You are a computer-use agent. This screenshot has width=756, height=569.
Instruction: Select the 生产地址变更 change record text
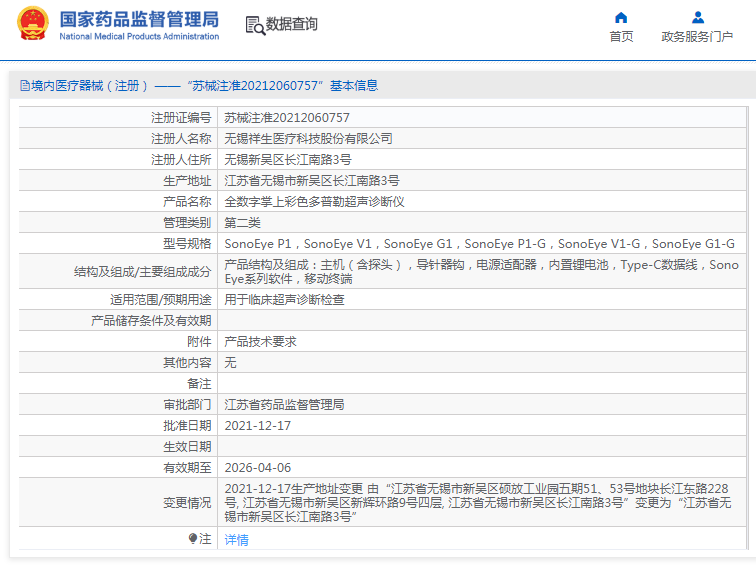point(478,502)
